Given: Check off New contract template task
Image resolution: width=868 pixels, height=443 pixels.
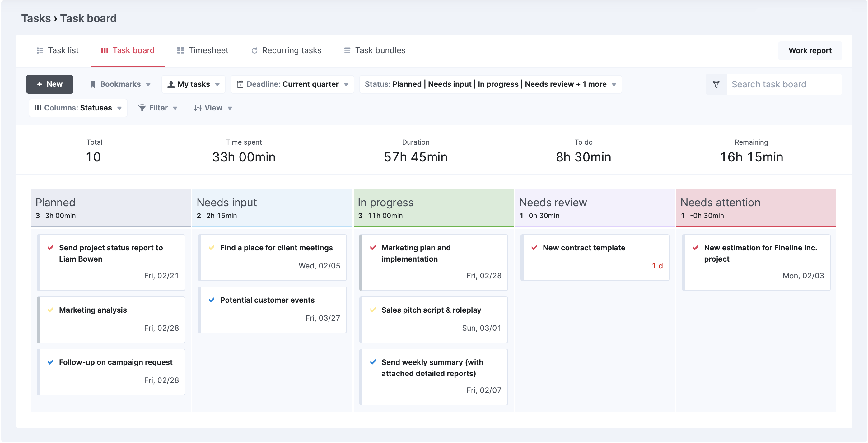Looking at the screenshot, I should pyautogui.click(x=534, y=248).
